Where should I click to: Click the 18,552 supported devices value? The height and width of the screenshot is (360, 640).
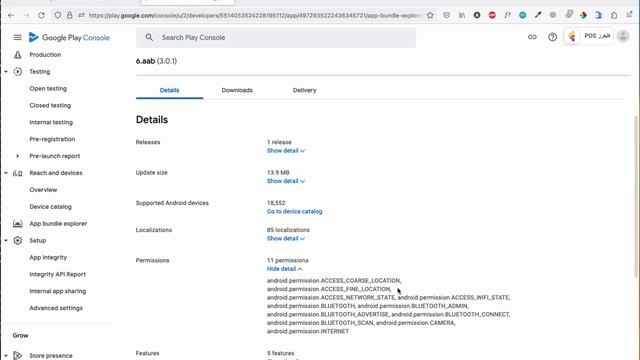coord(276,203)
